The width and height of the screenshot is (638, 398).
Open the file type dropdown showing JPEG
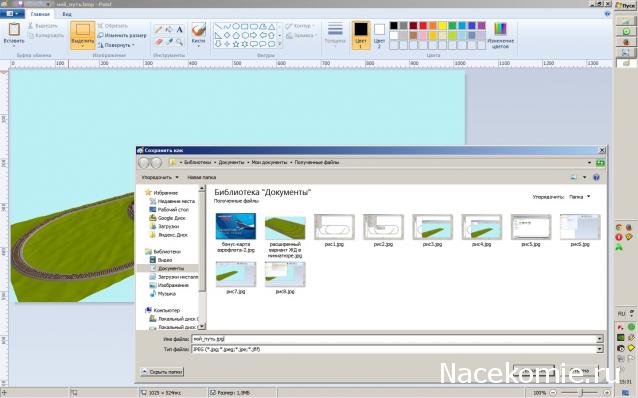pyautogui.click(x=397, y=349)
